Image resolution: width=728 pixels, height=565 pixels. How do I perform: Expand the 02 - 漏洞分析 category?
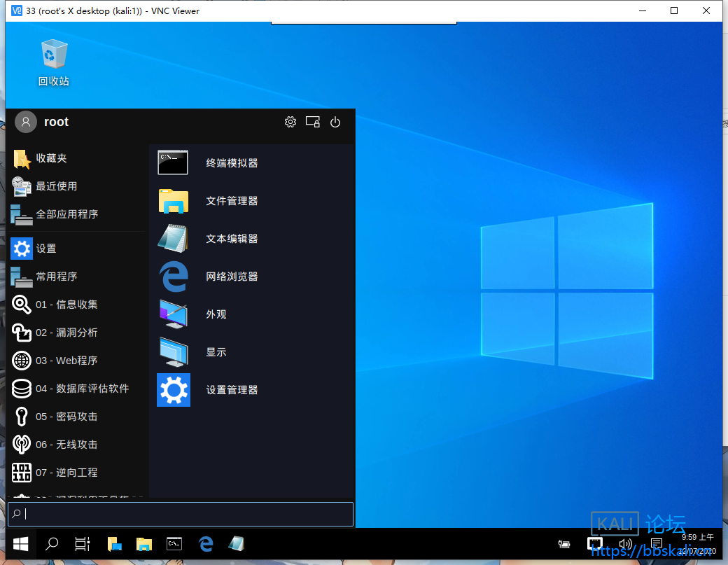click(66, 333)
